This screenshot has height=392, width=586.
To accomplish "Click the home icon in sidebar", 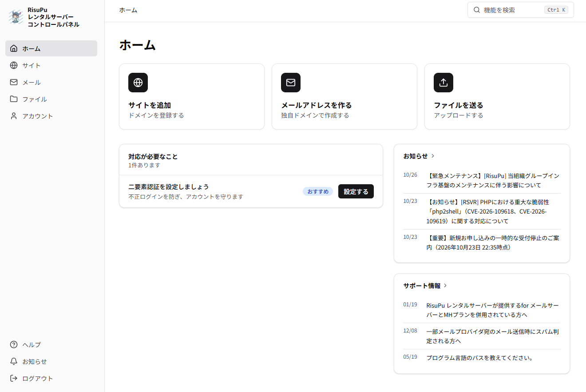I will pyautogui.click(x=14, y=48).
